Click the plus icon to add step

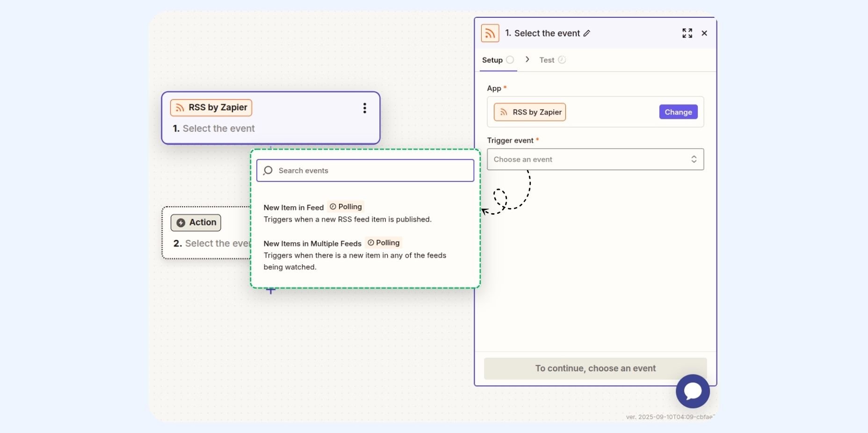click(x=271, y=291)
